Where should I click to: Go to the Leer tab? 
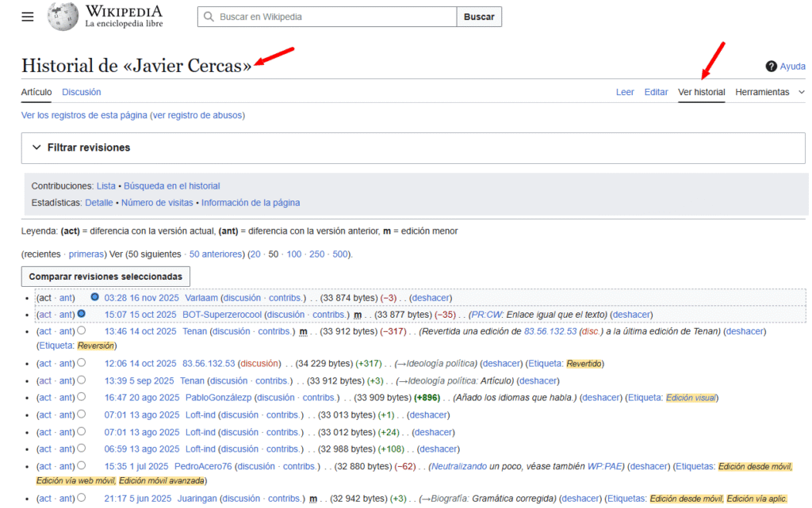[x=625, y=92]
